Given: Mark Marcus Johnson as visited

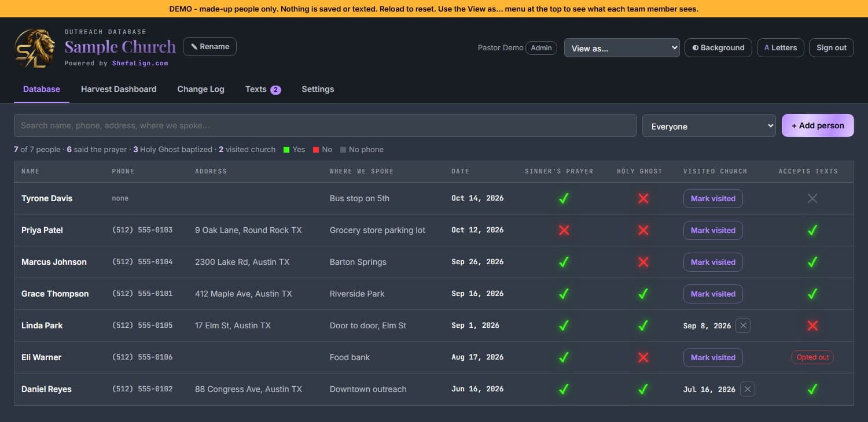Looking at the screenshot, I should coord(713,262).
